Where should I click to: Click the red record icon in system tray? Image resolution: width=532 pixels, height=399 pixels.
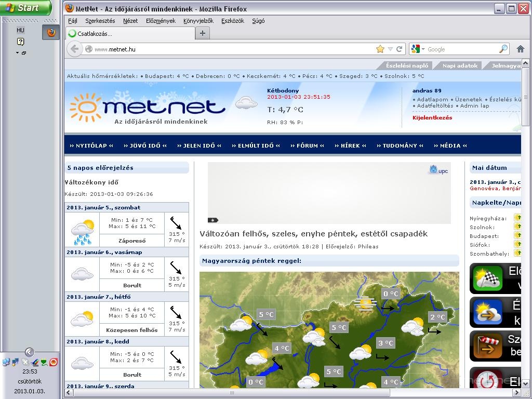(54, 362)
